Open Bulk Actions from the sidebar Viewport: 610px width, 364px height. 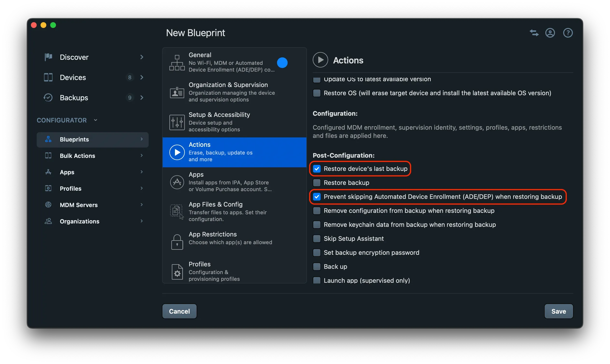coord(77,155)
